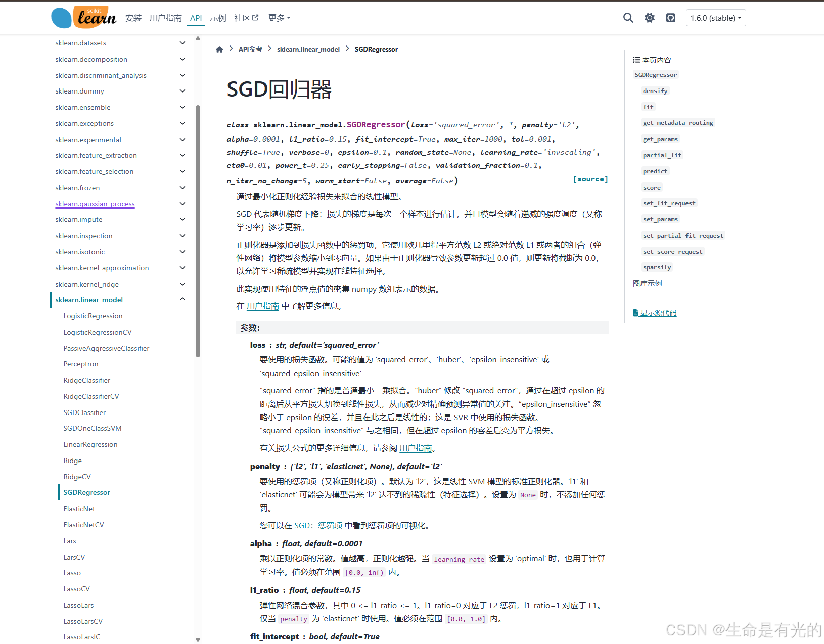This screenshot has width=824, height=644.
Task: Expand sklearn.impute chevron
Action: point(182,219)
